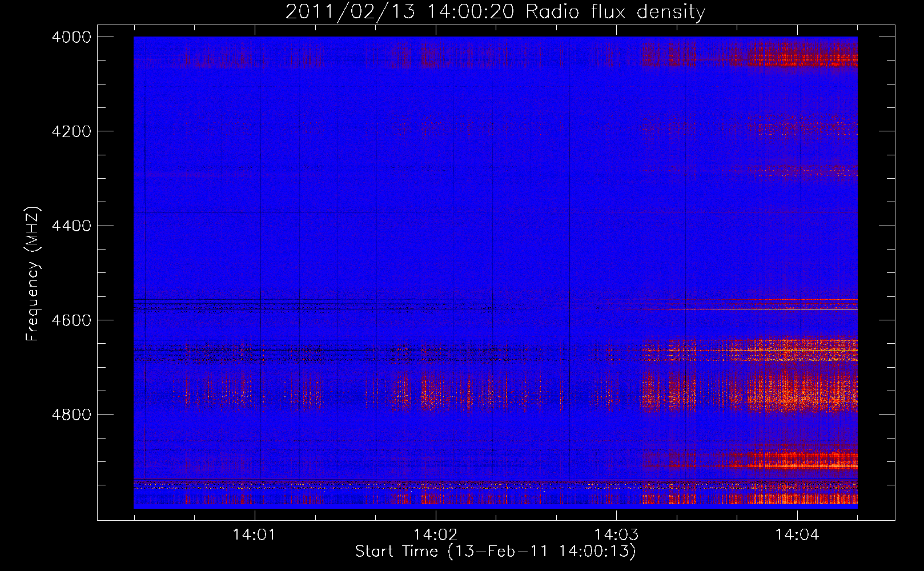Viewport: 924px width, 571px height.
Task: Click the 14:03 time axis label
Action: [x=616, y=535]
